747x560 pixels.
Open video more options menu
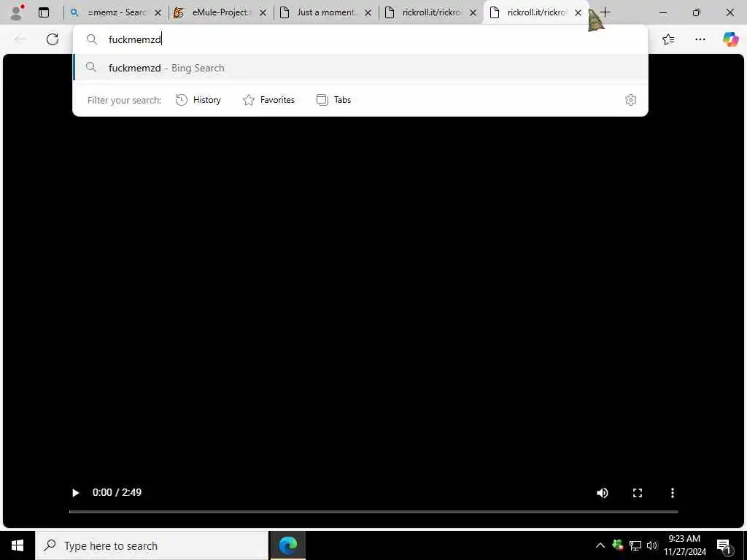pyautogui.click(x=672, y=493)
